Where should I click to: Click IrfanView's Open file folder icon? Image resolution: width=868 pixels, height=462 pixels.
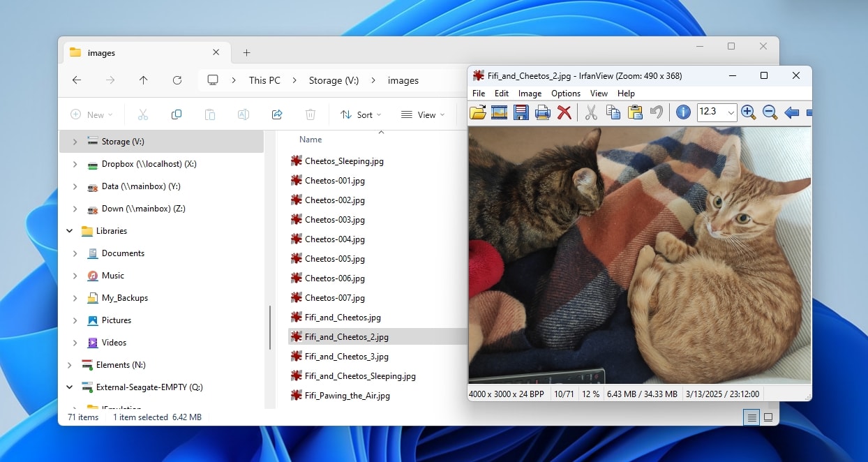pyautogui.click(x=477, y=112)
